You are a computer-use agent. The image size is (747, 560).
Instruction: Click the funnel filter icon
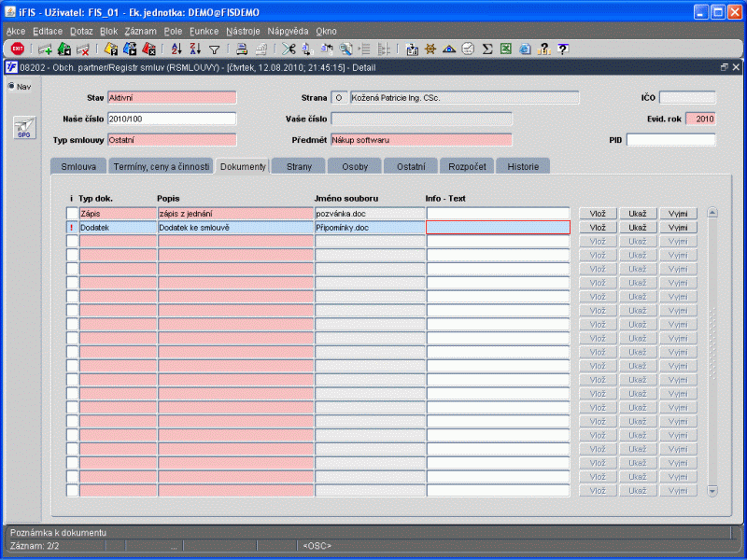[x=215, y=49]
